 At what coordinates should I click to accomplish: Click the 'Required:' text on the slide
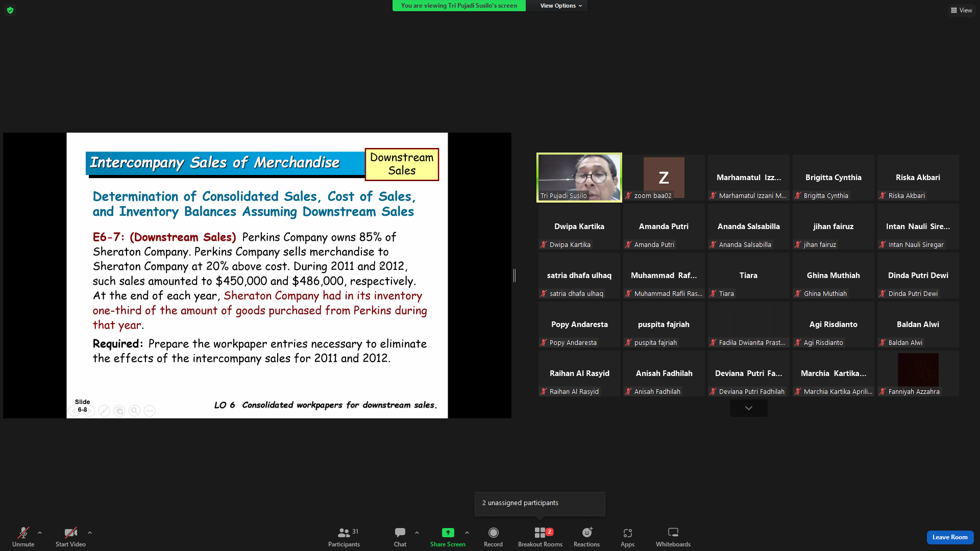118,344
